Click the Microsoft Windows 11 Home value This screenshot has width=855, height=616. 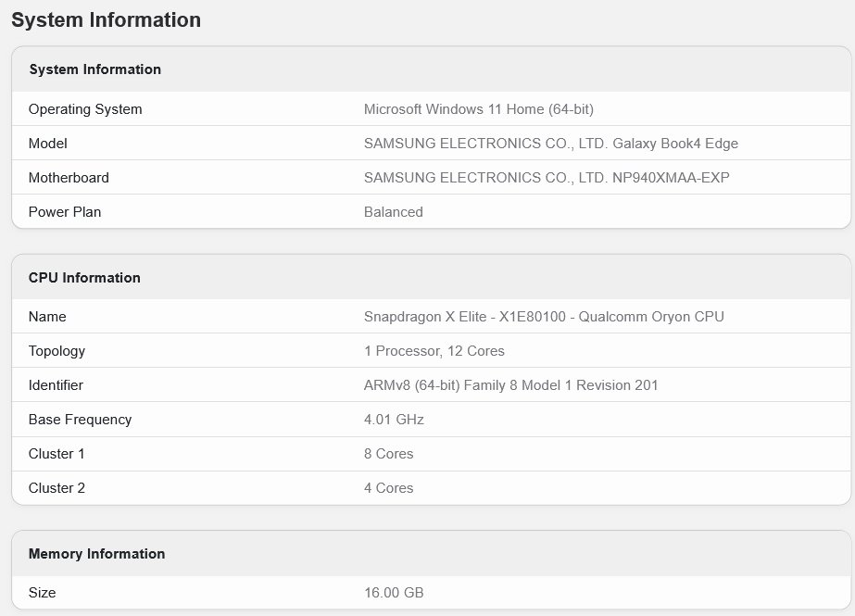(478, 109)
